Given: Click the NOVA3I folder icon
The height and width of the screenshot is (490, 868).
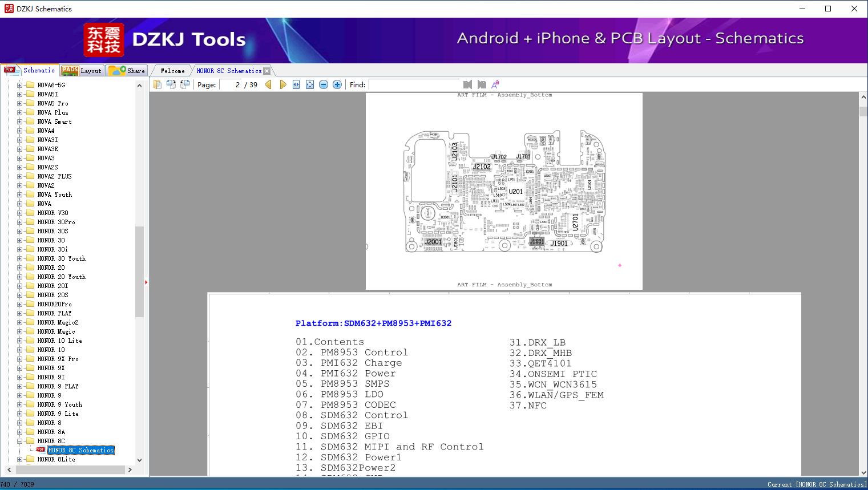Looking at the screenshot, I should (30, 140).
